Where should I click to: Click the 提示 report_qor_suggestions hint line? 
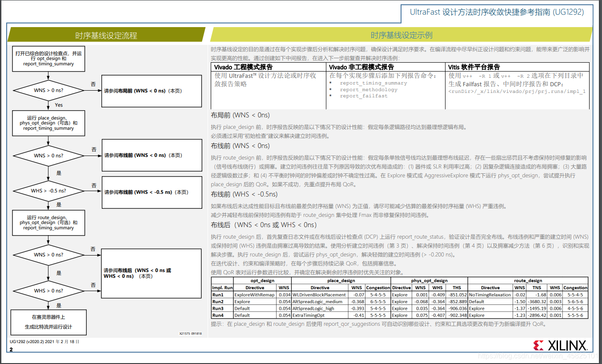[378, 324]
